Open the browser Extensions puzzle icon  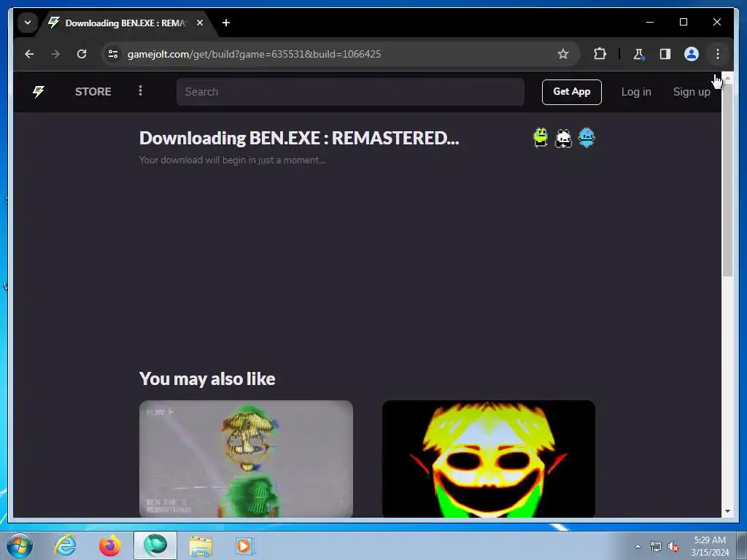coord(600,54)
